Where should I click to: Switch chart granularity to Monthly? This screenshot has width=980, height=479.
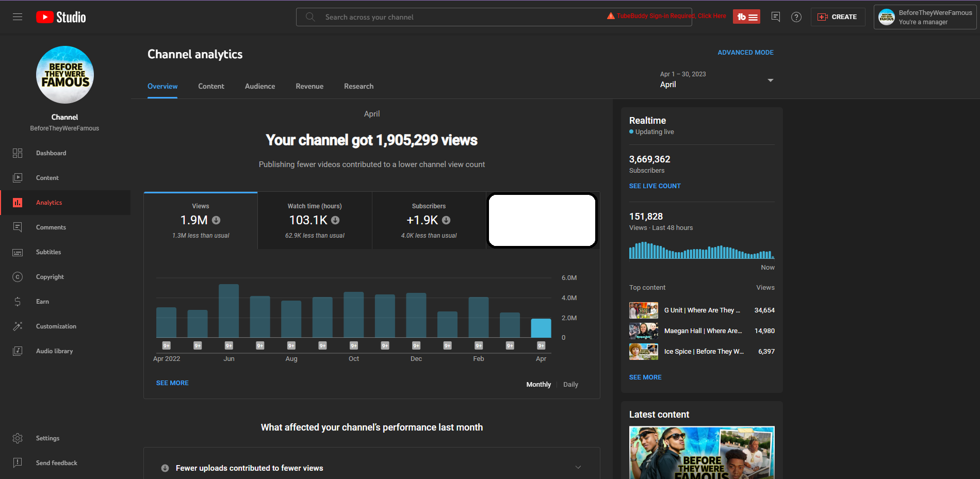pos(538,385)
